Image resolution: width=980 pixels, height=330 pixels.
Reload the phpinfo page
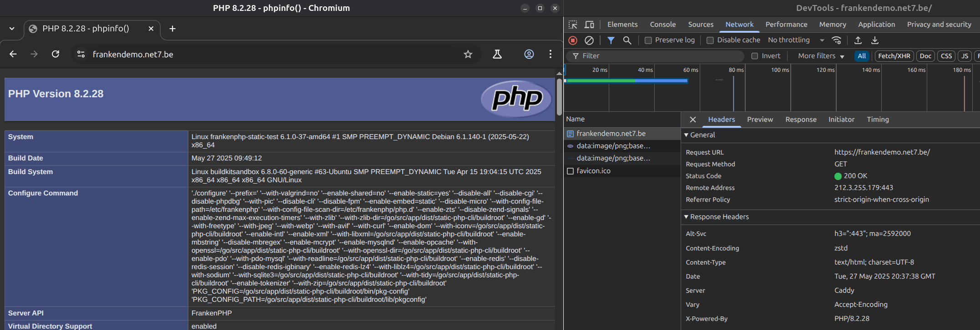56,54
